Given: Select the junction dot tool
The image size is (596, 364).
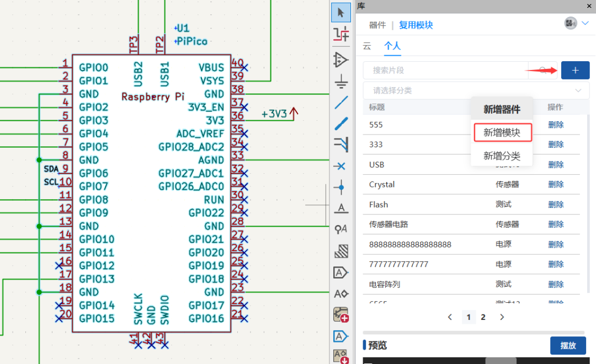Looking at the screenshot, I should [x=341, y=187].
